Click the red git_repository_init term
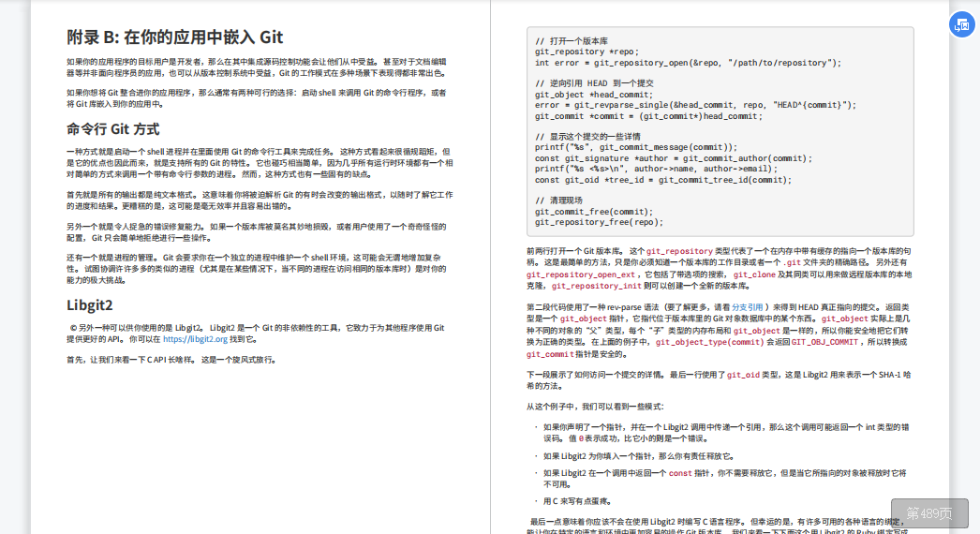Viewport: 980px width, 534px height. tap(596, 286)
